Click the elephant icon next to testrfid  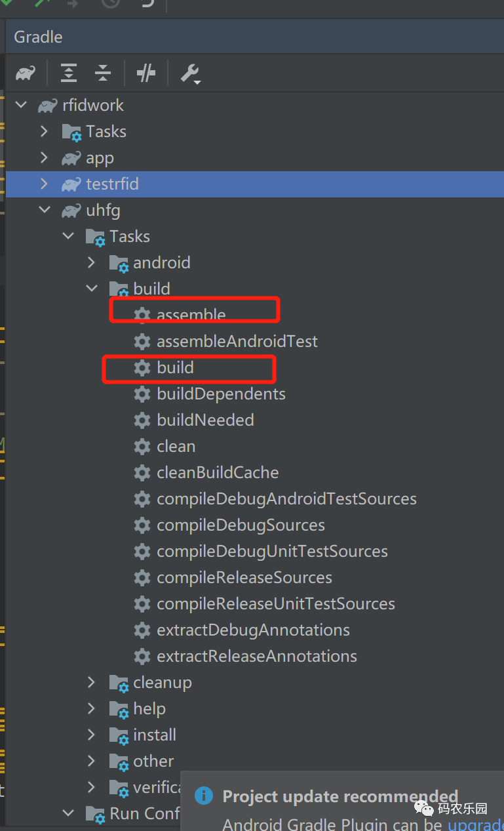coord(71,184)
